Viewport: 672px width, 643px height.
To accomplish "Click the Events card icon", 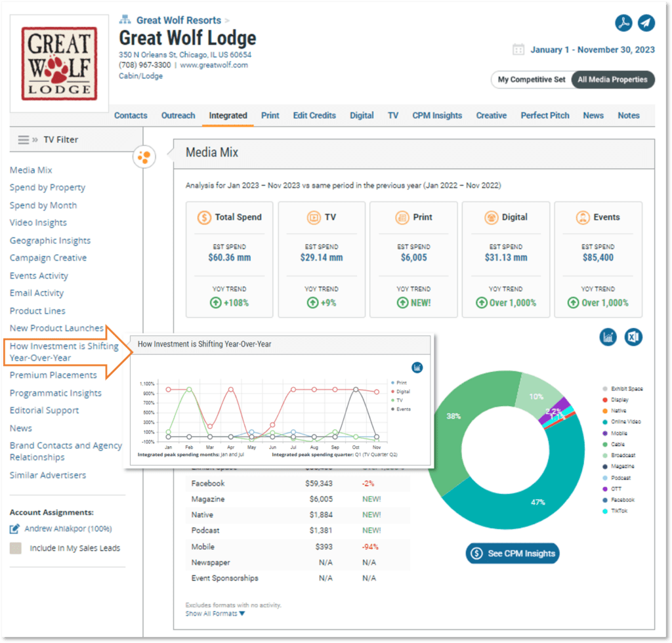I will 583,218.
